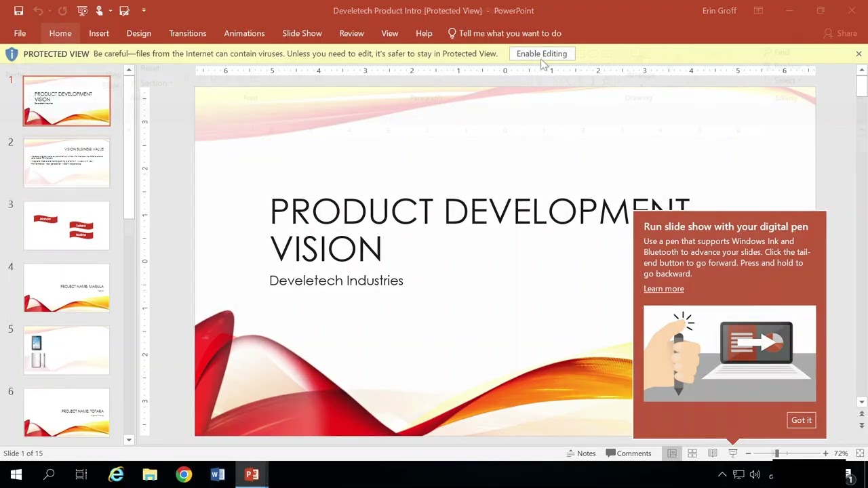The width and height of the screenshot is (868, 488).
Task: Click the Start From Beginning presentation icon
Action: tap(82, 11)
